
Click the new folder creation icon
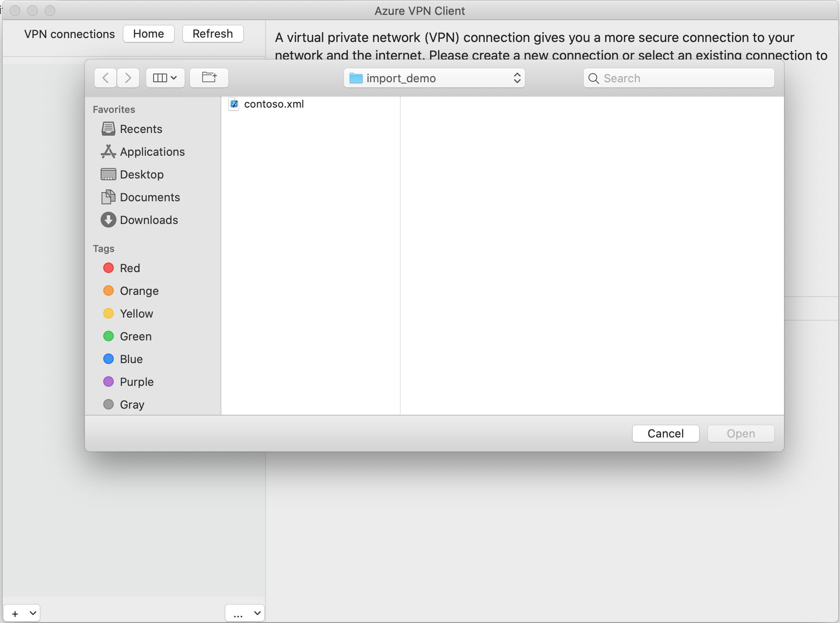click(x=209, y=77)
